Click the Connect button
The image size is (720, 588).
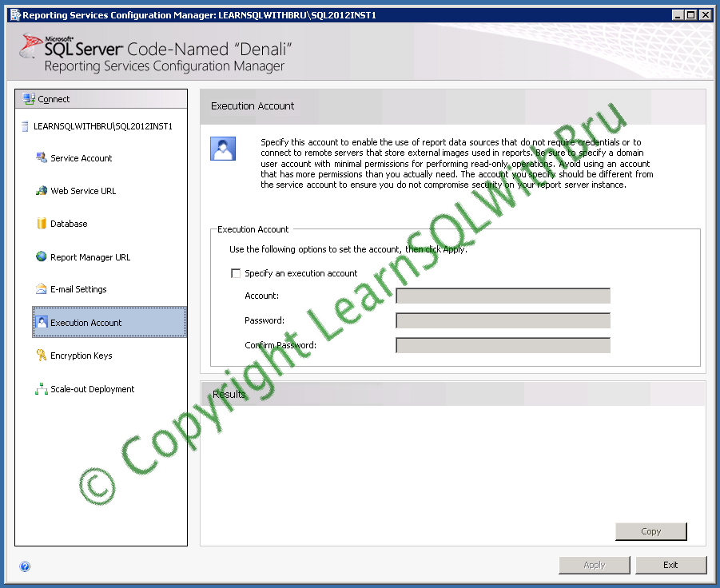(101, 99)
